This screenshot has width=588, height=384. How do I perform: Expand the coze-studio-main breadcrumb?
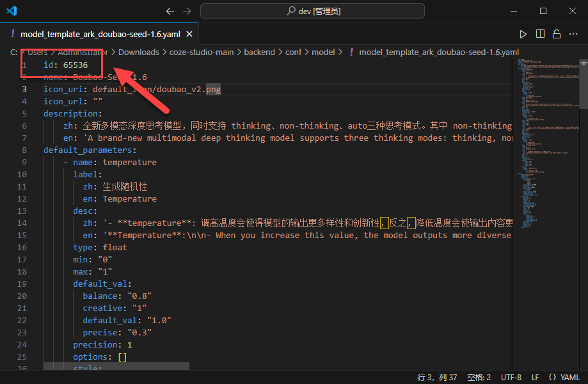(202, 52)
